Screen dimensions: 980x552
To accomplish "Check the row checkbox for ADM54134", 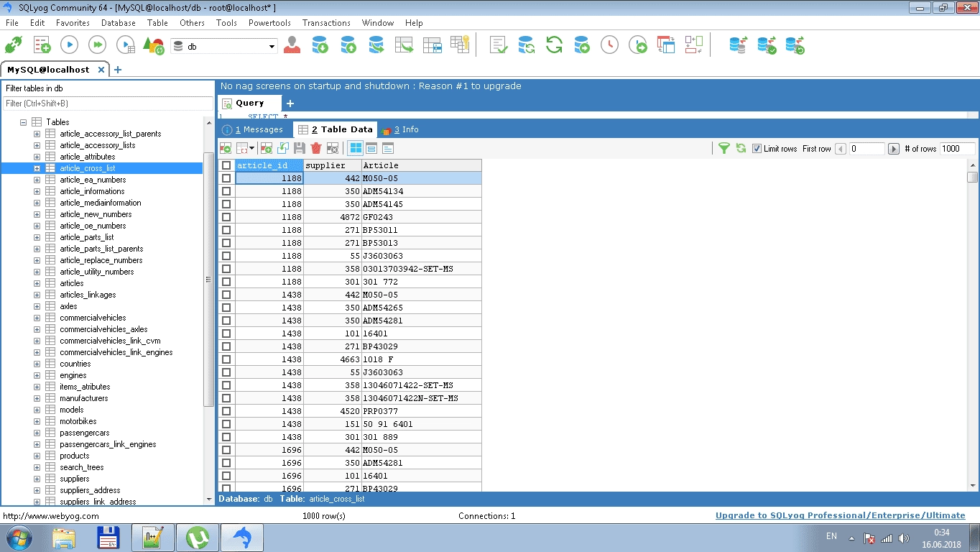I will click(226, 191).
